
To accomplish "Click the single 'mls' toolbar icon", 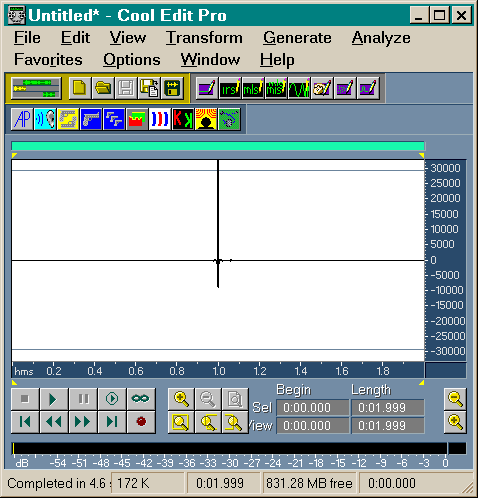I will tap(253, 88).
